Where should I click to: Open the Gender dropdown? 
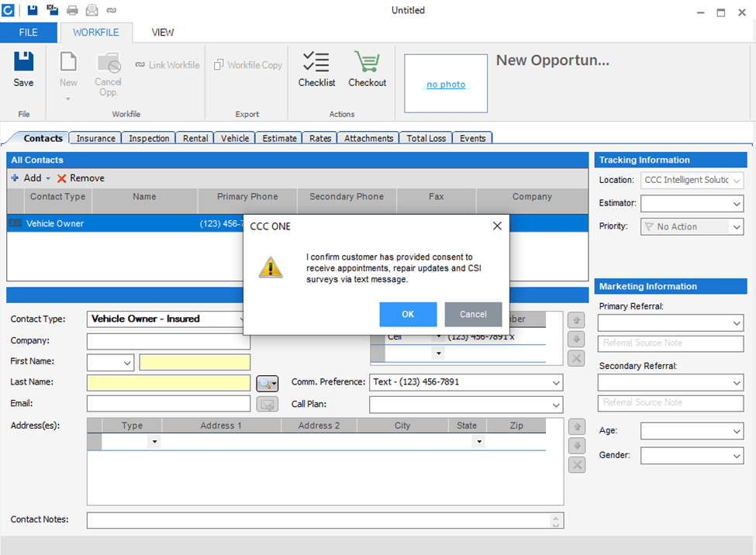(x=737, y=457)
